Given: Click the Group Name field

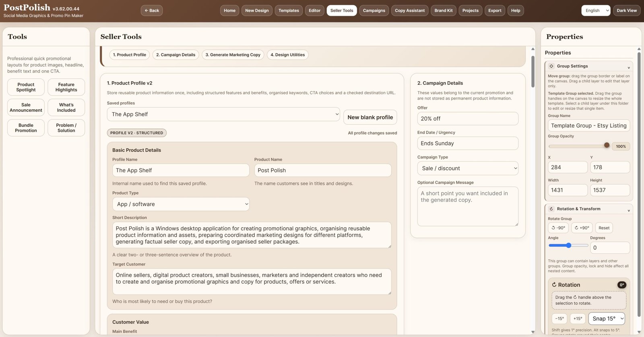Looking at the screenshot, I should coord(589,125).
